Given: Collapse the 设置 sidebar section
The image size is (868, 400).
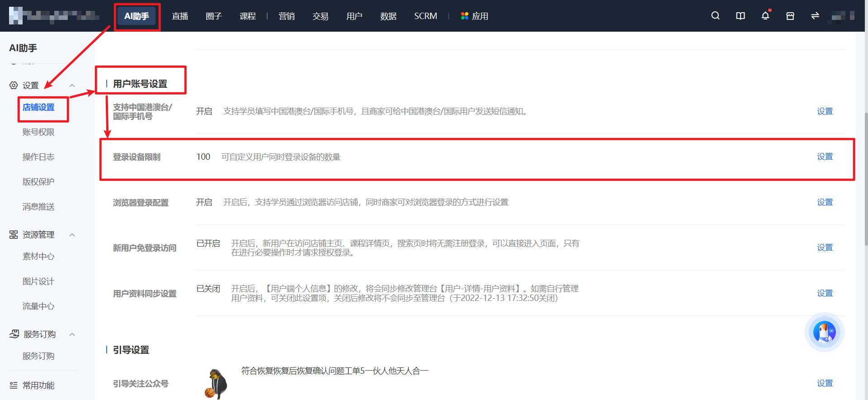Looking at the screenshot, I should (x=72, y=85).
